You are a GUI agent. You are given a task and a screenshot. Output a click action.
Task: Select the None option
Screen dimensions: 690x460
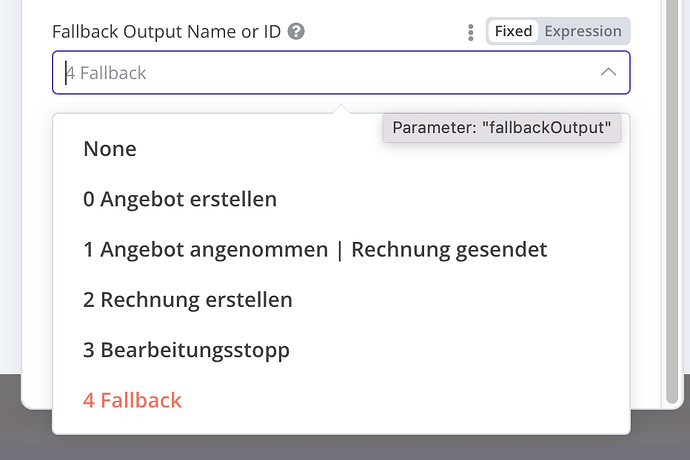pyautogui.click(x=110, y=149)
